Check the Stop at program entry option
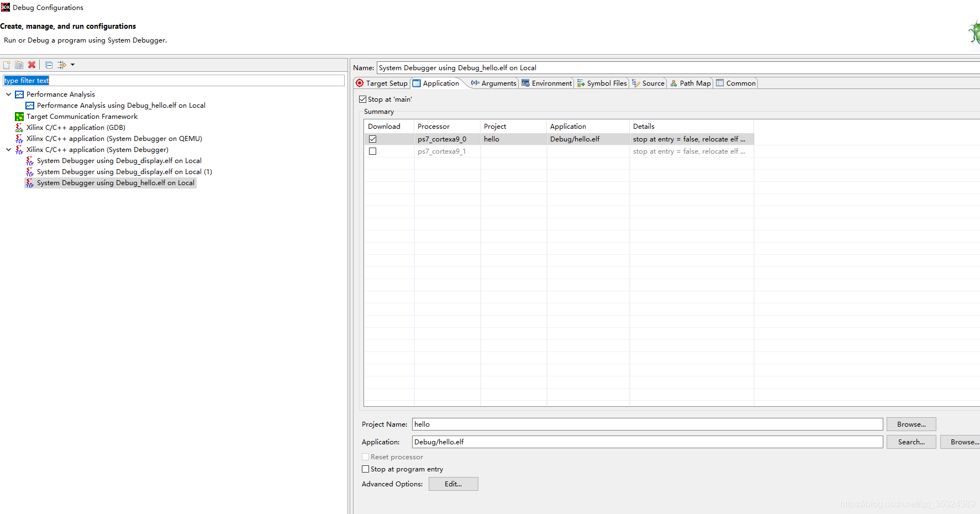Image resolution: width=980 pixels, height=514 pixels. [x=365, y=469]
